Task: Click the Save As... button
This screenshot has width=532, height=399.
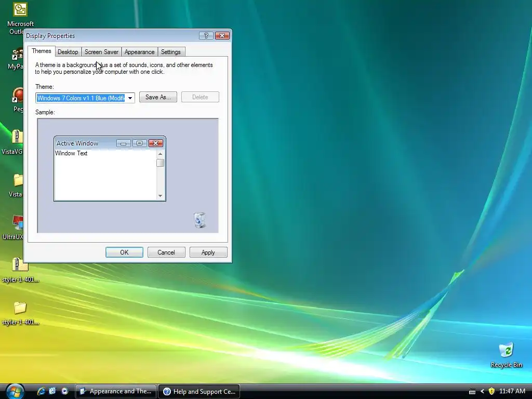Action: click(x=158, y=97)
